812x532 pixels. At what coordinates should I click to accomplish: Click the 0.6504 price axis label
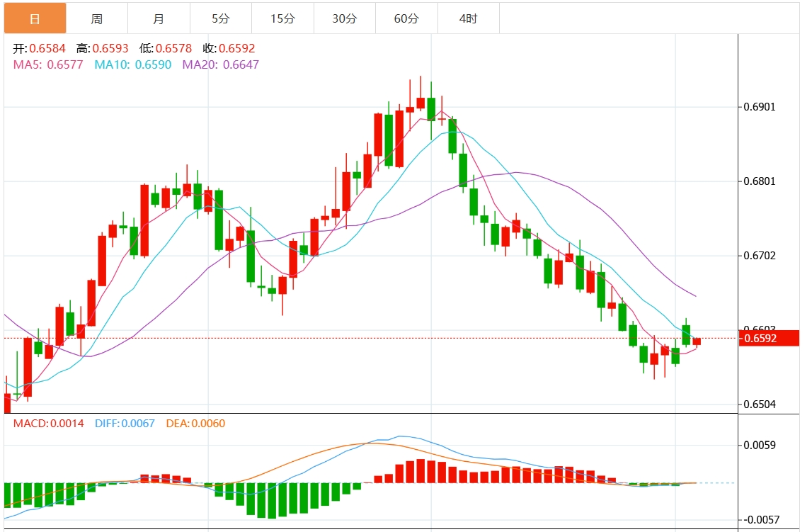tap(760, 404)
